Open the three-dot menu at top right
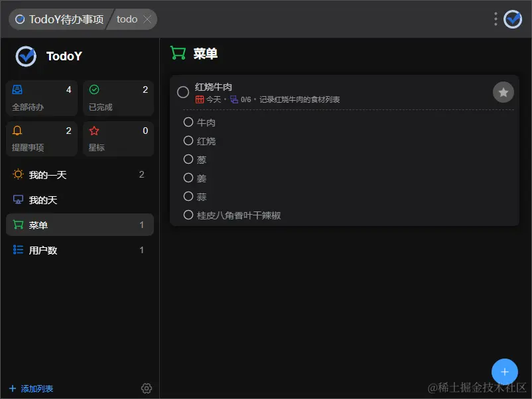Image resolution: width=532 pixels, height=399 pixels. [496, 19]
